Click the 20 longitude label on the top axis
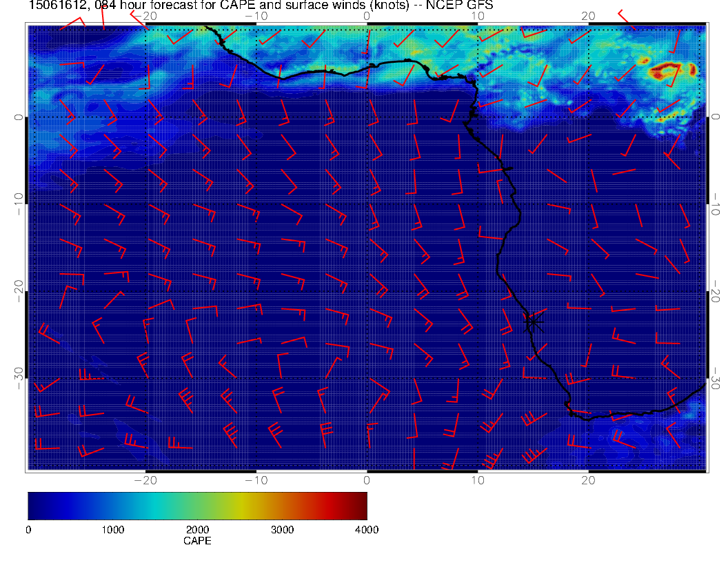The width and height of the screenshot is (728, 563). (588, 15)
